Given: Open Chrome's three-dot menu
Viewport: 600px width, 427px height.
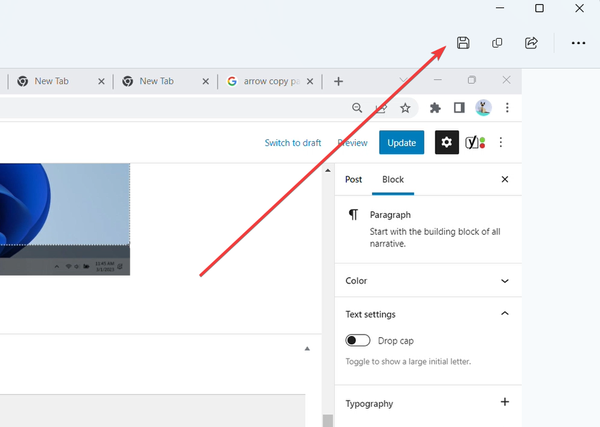Looking at the screenshot, I should click(507, 108).
